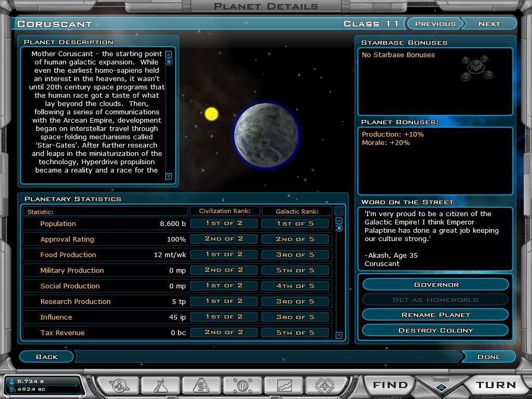Click 'No Starbase Bonuses' text

click(398, 55)
